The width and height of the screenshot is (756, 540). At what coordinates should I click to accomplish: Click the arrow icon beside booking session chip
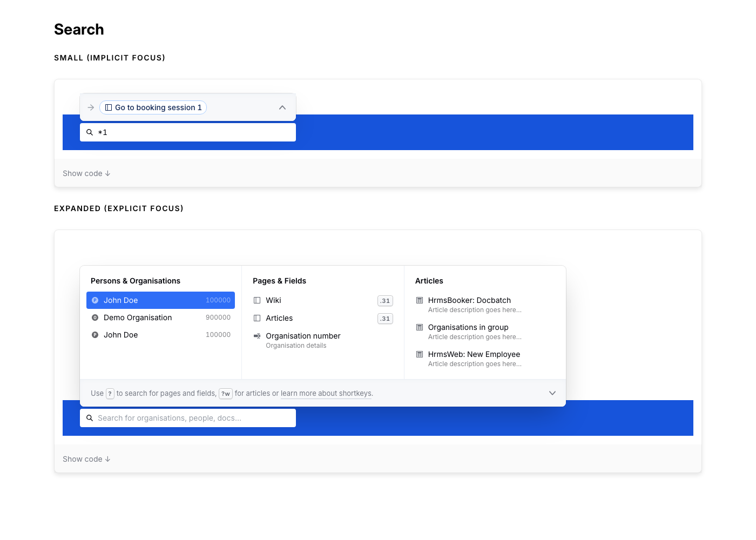pos(91,107)
